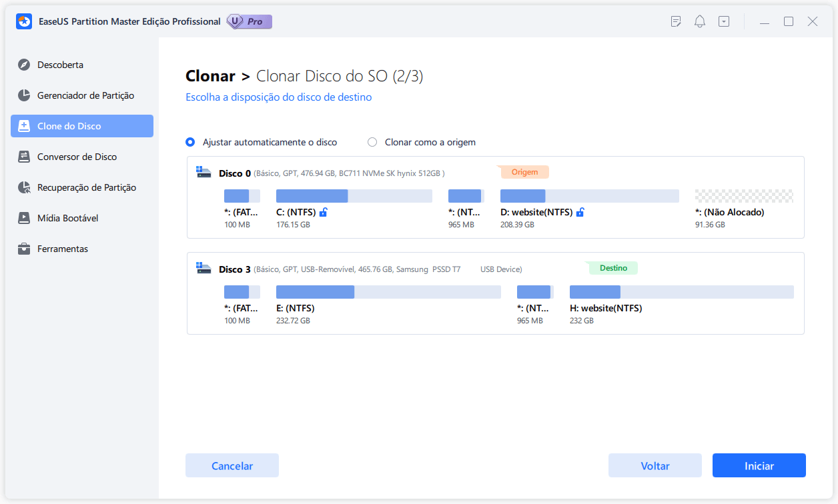
Task: Click the 208.39 GB size label
Action: pos(517,225)
